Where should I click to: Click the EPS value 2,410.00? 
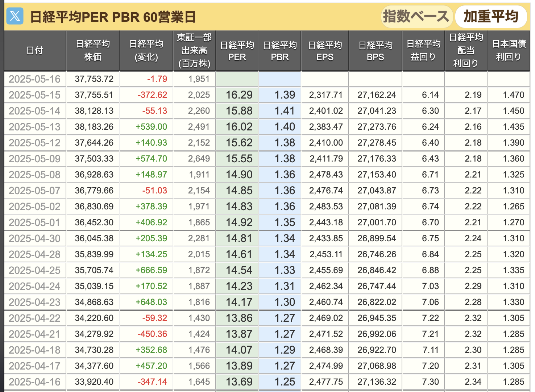(326, 143)
